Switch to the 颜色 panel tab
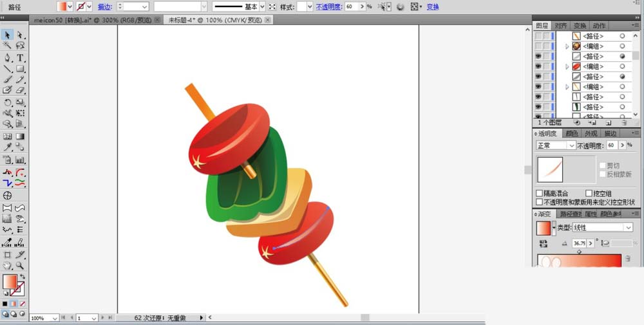 pyautogui.click(x=572, y=133)
